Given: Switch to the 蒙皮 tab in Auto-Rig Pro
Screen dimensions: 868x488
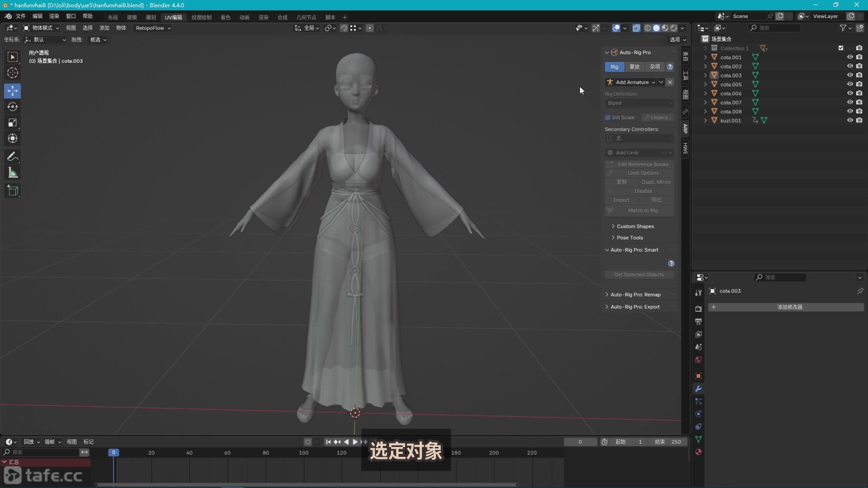Looking at the screenshot, I should [634, 67].
